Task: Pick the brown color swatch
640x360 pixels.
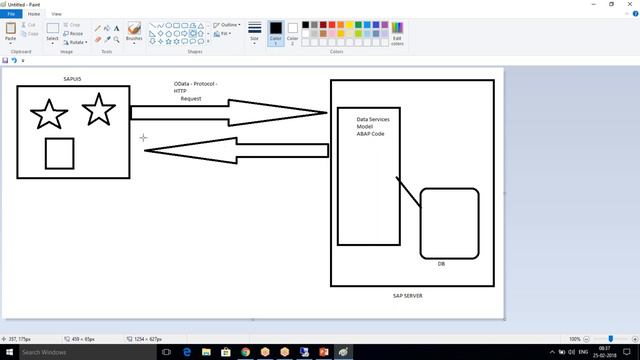Action: pyautogui.click(x=323, y=33)
